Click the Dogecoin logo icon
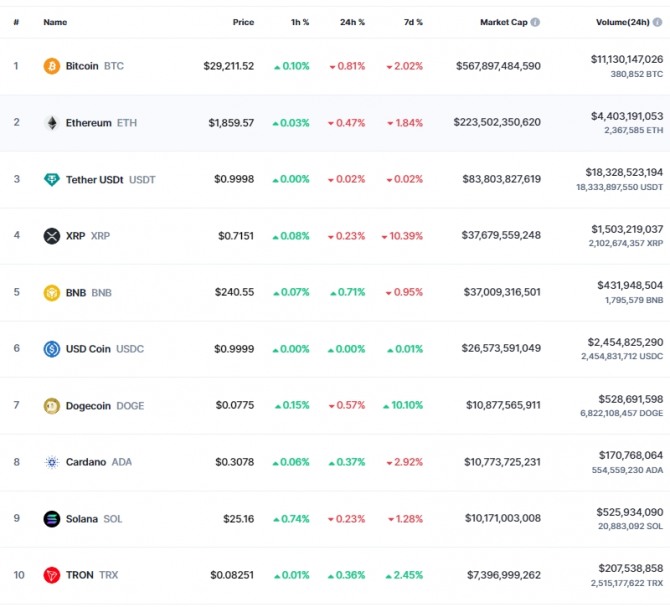The image size is (670, 607). click(52, 406)
